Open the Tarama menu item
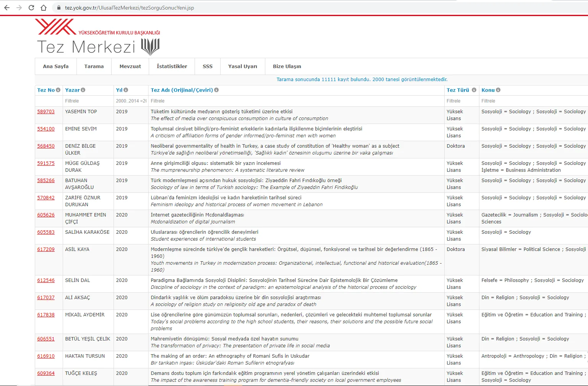This screenshot has width=588, height=386. click(x=94, y=66)
